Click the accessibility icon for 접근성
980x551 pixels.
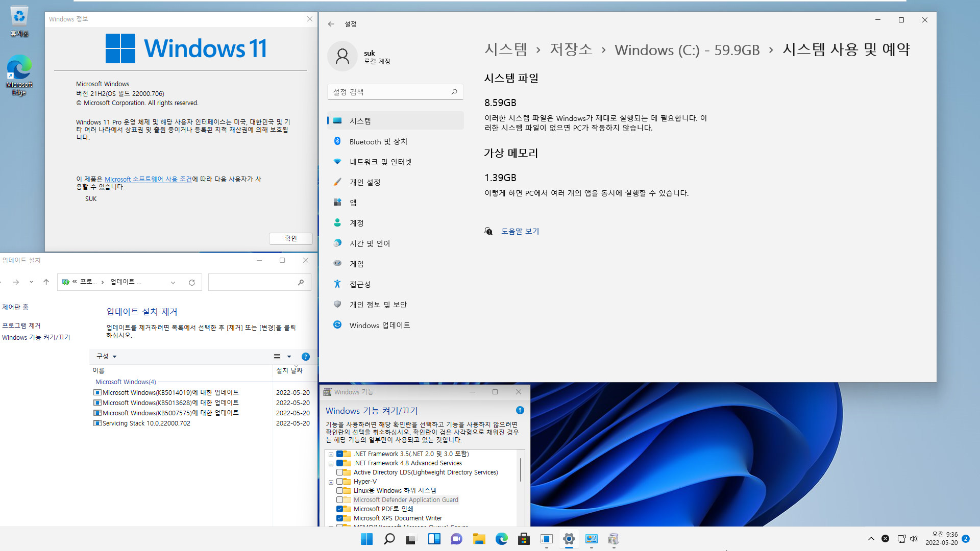337,284
